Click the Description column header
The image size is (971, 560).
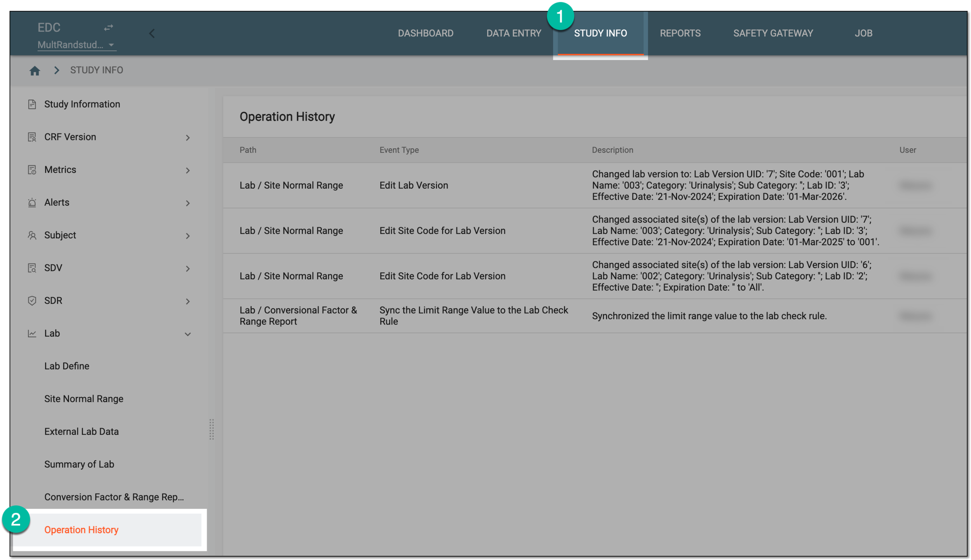(612, 150)
